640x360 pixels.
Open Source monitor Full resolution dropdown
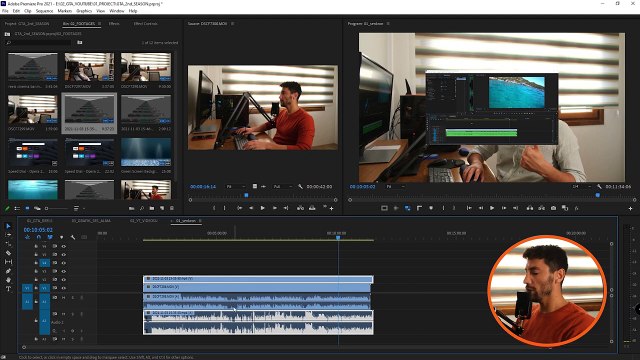pyautogui.click(x=282, y=187)
